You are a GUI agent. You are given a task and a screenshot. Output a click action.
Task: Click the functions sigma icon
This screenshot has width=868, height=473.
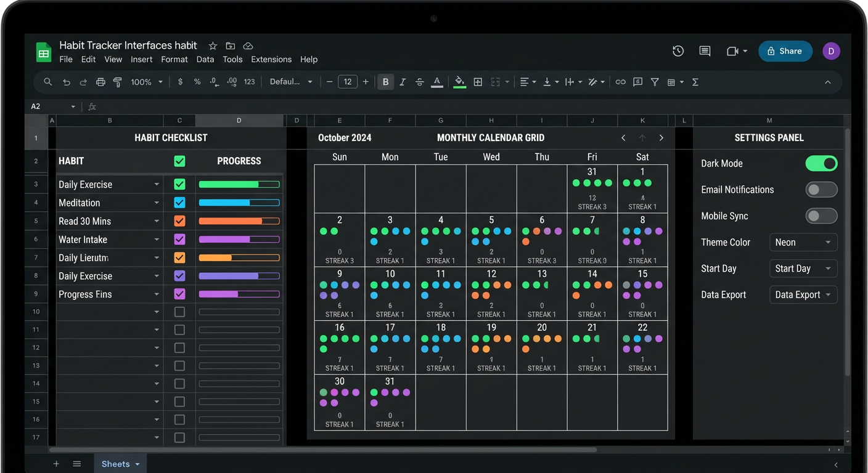pos(695,82)
